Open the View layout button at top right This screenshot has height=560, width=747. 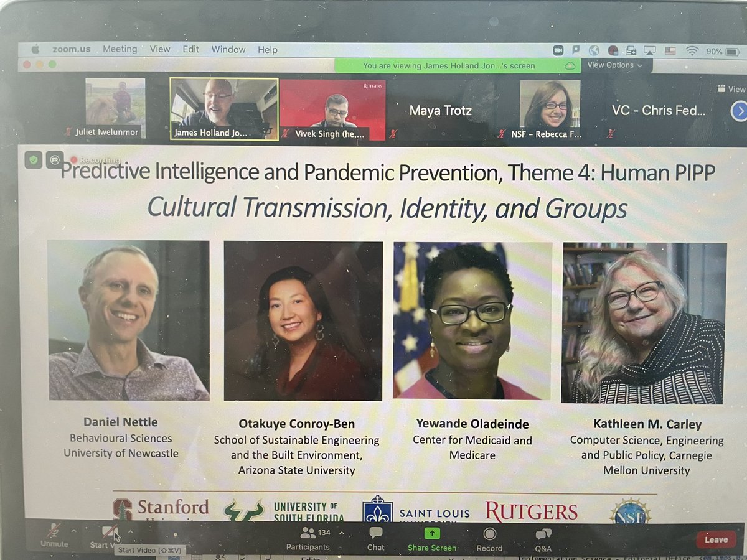732,89
